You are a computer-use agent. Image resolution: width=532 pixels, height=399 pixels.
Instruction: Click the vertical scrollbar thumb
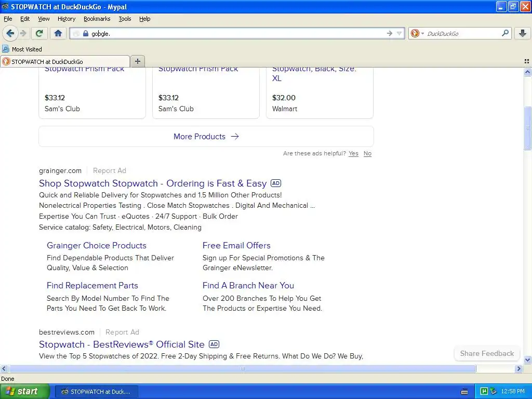tap(527, 128)
